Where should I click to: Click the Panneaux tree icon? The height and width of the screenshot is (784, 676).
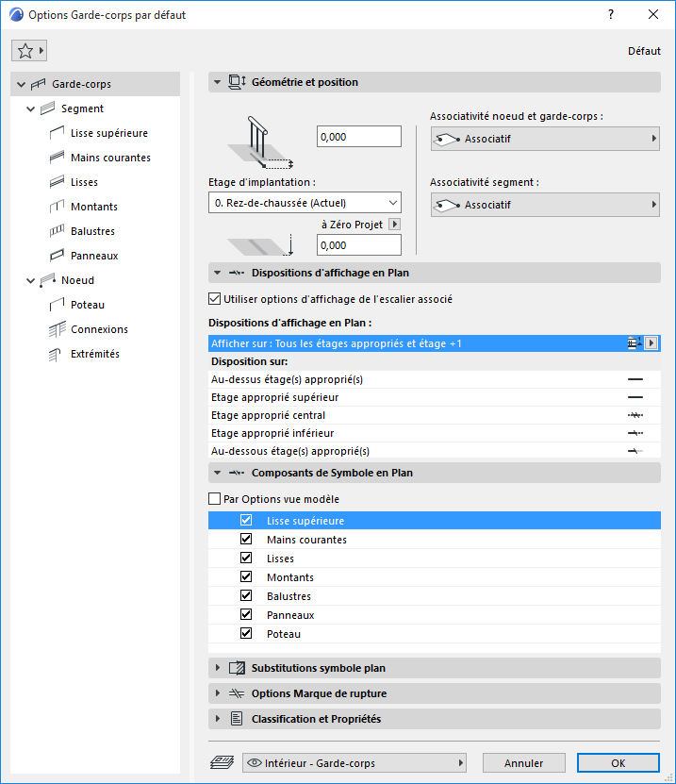55,256
